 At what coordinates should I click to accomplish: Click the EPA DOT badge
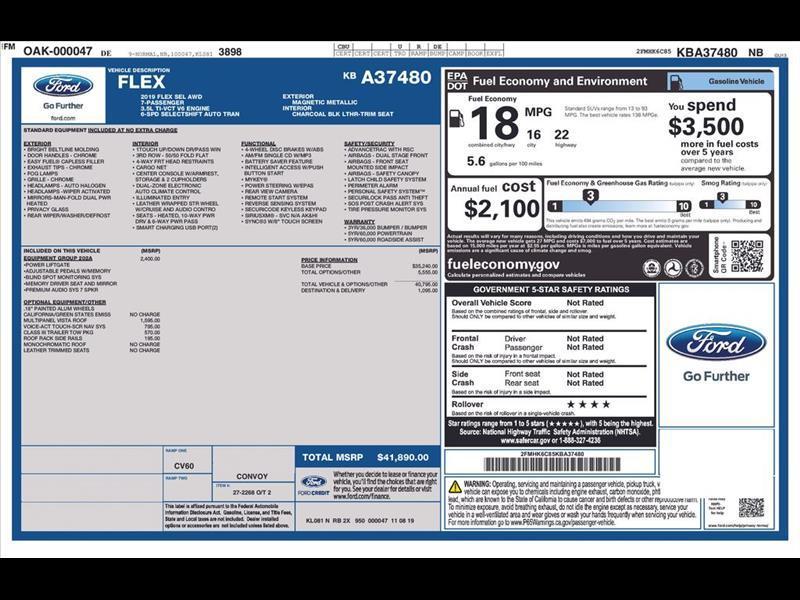coord(457,82)
